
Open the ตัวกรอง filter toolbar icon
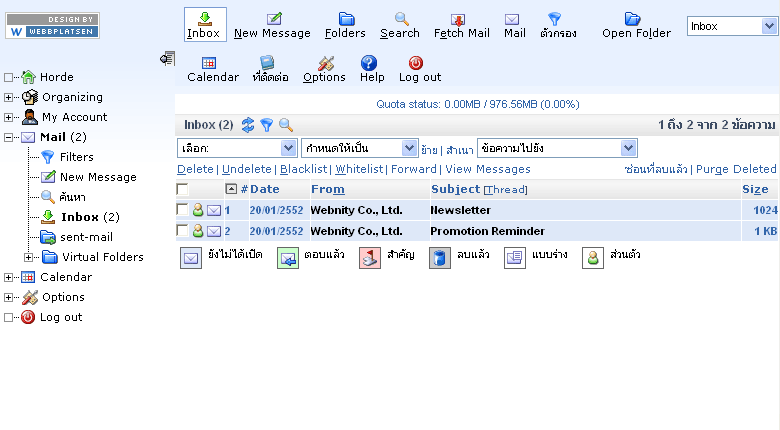[x=554, y=19]
